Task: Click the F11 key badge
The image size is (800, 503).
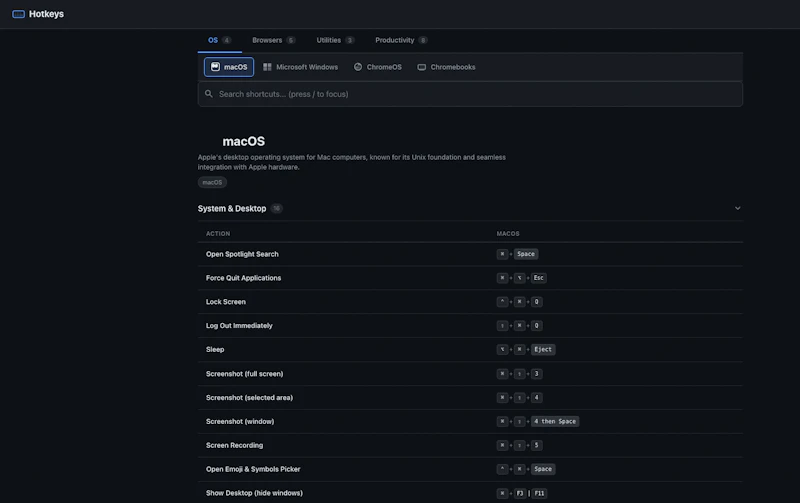Action: [x=539, y=493]
